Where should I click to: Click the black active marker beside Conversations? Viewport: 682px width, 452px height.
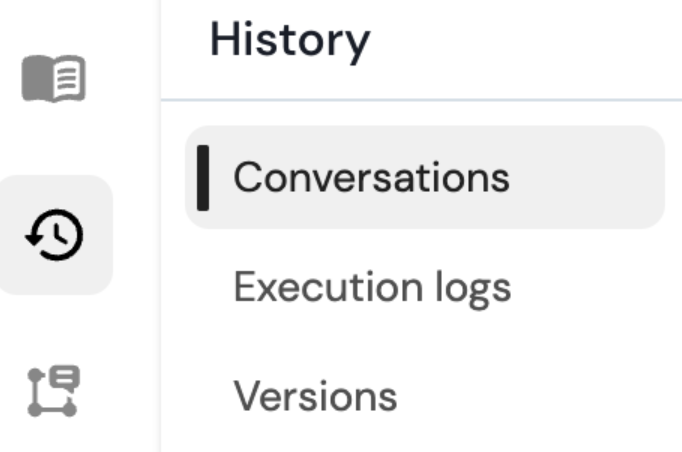pyautogui.click(x=203, y=178)
